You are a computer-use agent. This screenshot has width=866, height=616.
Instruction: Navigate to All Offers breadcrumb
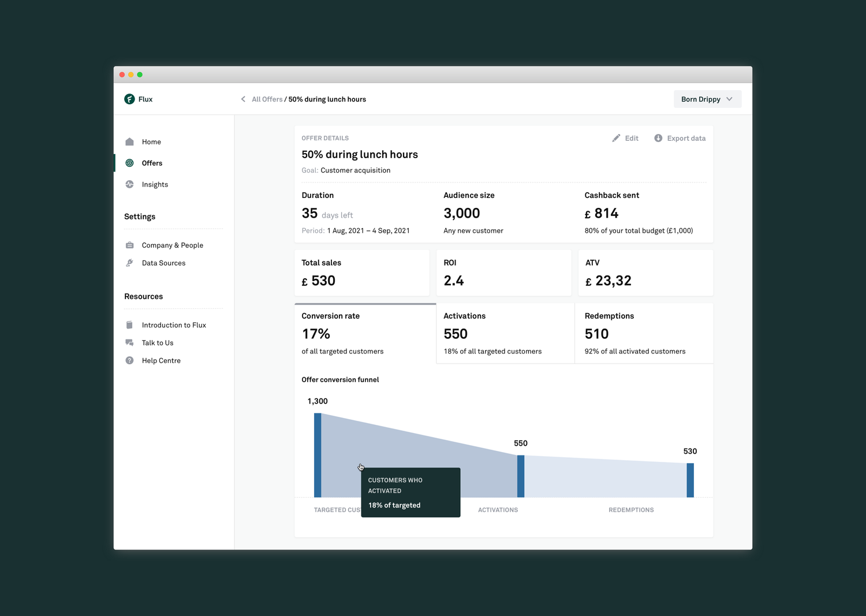(x=267, y=99)
